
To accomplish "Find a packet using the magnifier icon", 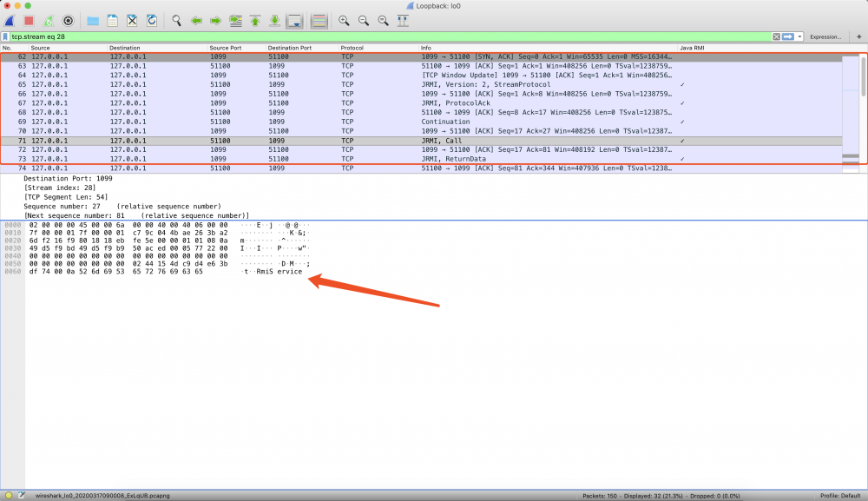I will [176, 21].
